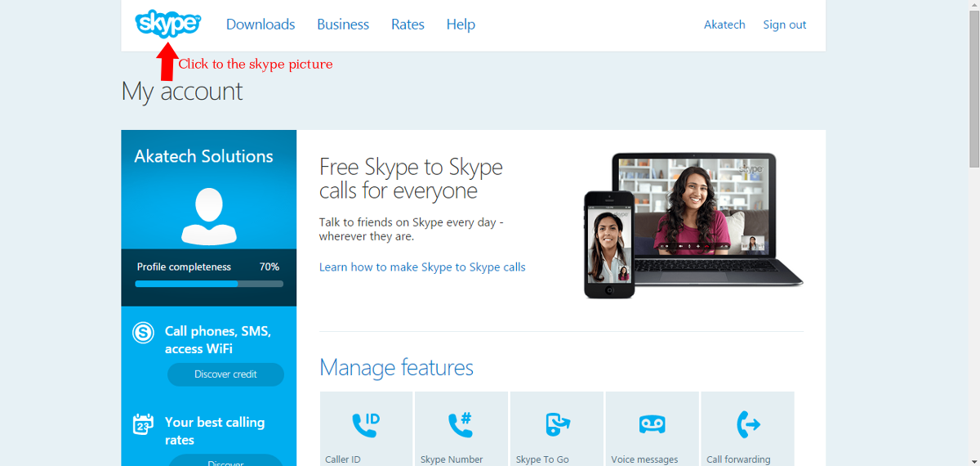Open the Help menu item

click(461, 25)
